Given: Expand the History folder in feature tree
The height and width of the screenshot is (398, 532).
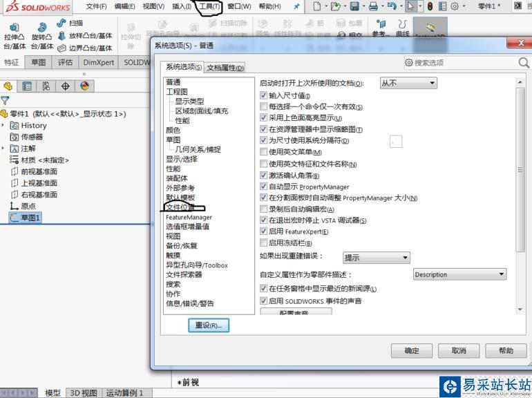Looking at the screenshot, I should 3,126.
